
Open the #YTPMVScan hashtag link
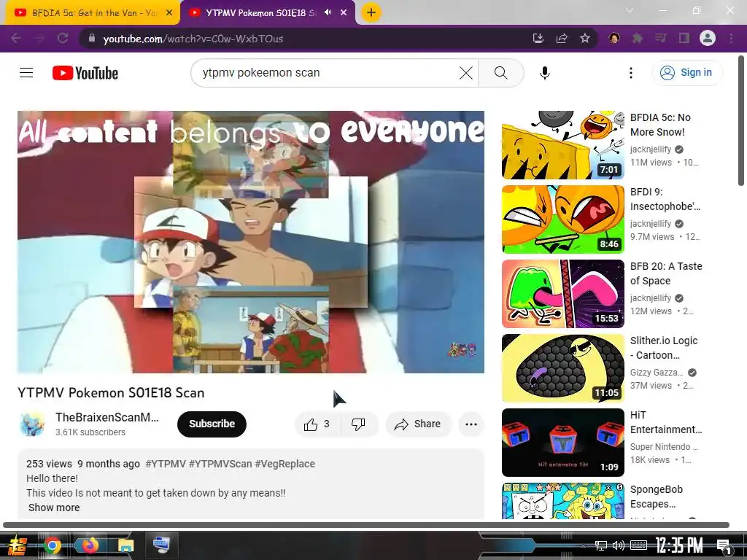(x=220, y=464)
